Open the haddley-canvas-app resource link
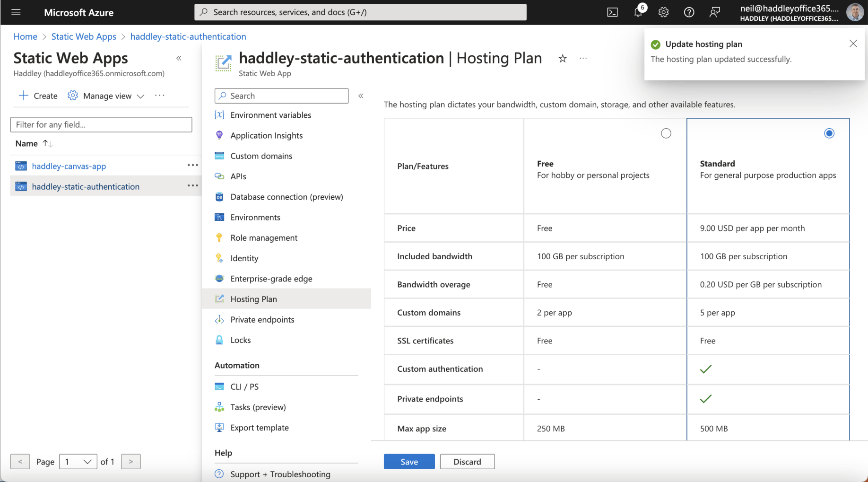The image size is (868, 482). pyautogui.click(x=69, y=166)
